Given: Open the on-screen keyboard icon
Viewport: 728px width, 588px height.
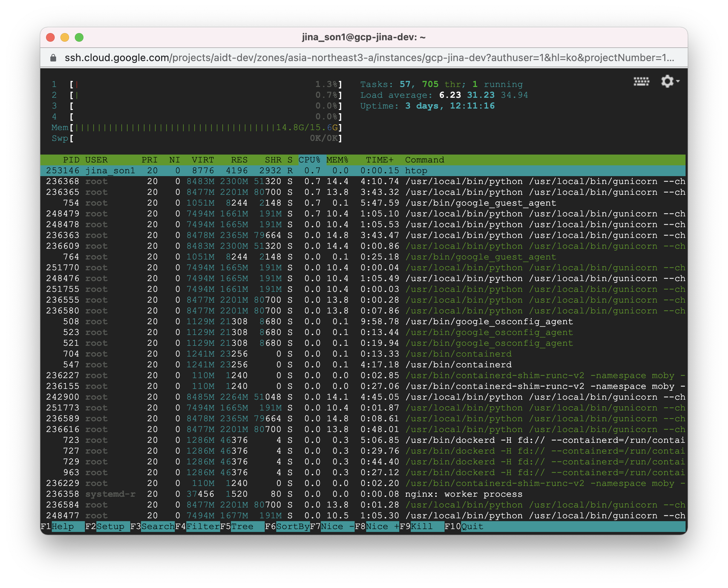Looking at the screenshot, I should coord(641,82).
